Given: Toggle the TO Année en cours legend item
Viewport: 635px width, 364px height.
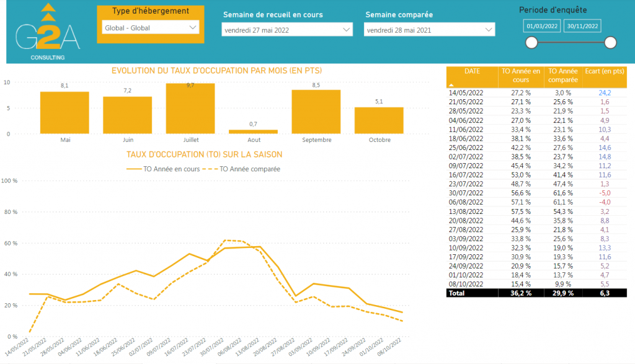Looking at the screenshot, I should [x=164, y=168].
